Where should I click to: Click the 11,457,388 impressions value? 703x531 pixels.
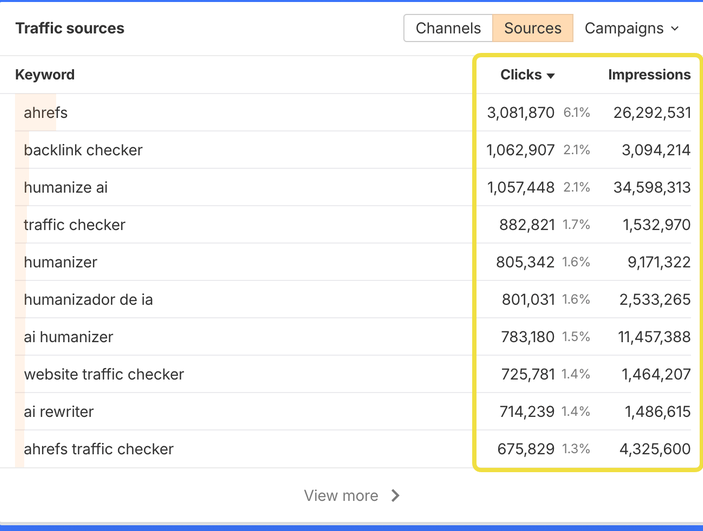point(655,337)
